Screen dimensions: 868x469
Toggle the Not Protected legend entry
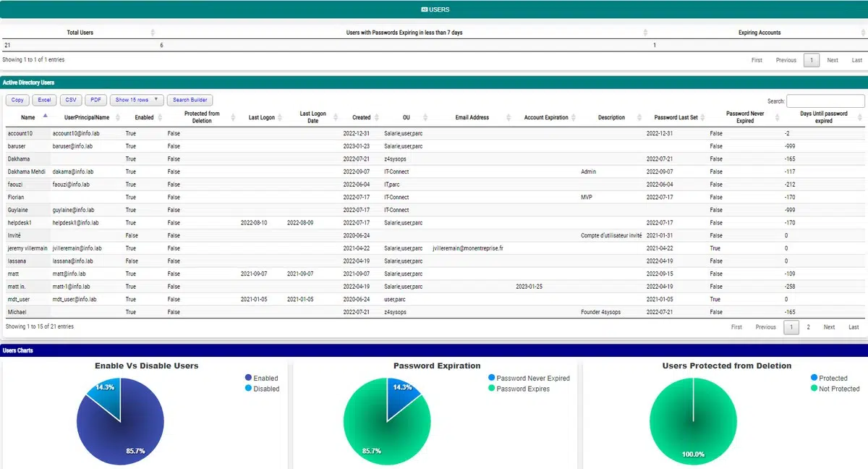point(835,389)
